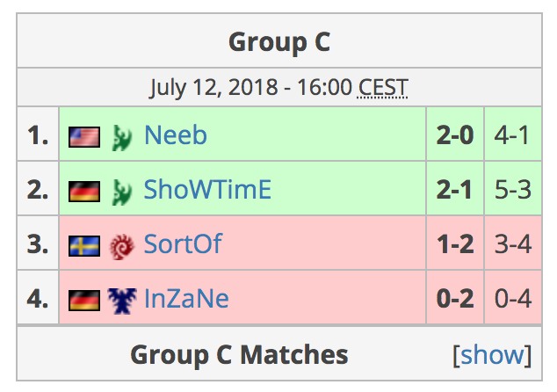Open Neeb's player page link
557x392 pixels.
[176, 135]
